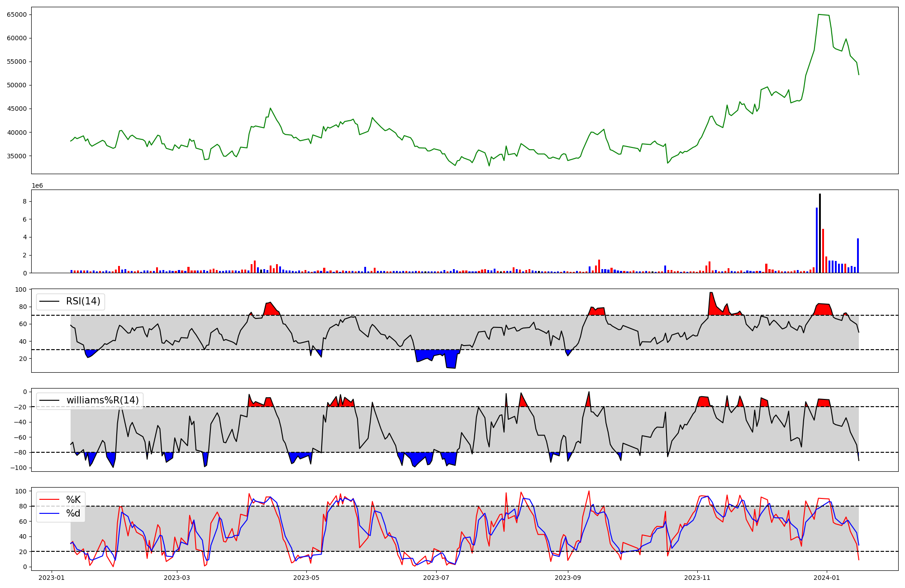Click the 100 tick on stochastic %K/%d axis
The height and width of the screenshot is (588, 905).
click(20, 491)
